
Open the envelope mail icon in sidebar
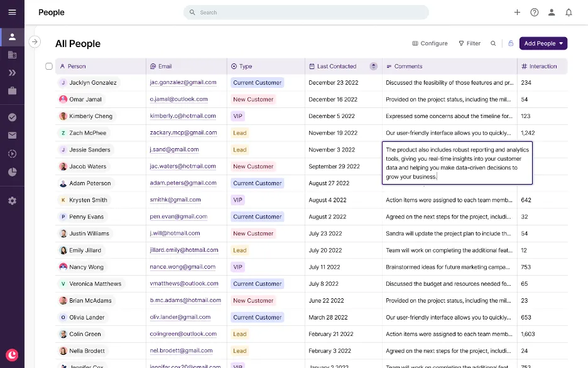pyautogui.click(x=12, y=135)
